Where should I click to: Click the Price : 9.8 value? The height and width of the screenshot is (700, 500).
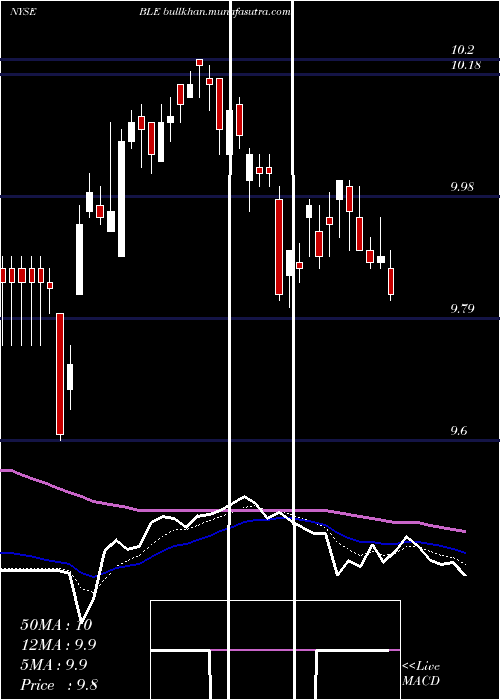pyautogui.click(x=59, y=685)
